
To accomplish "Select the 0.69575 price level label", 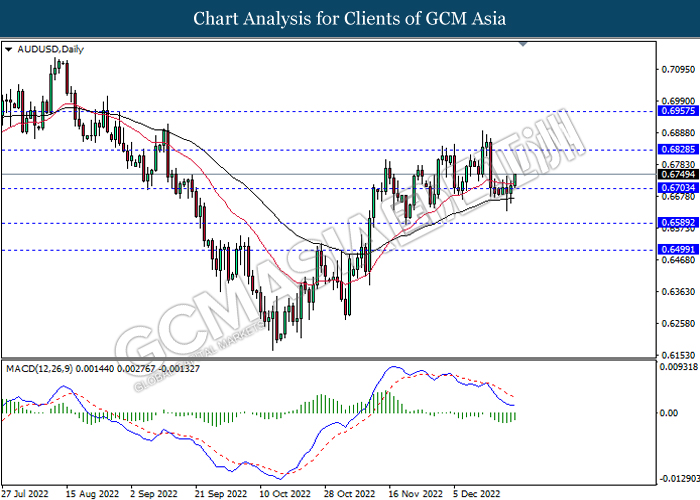I will tap(678, 111).
